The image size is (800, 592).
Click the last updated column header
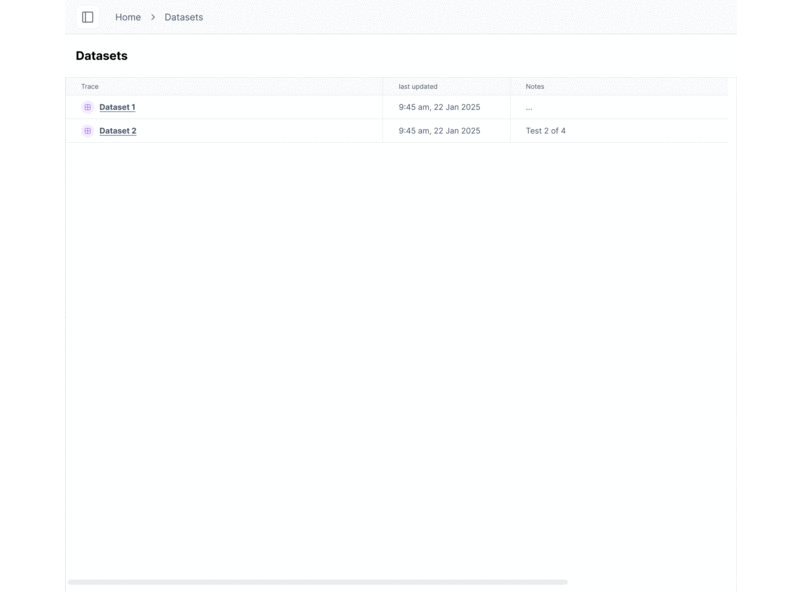[x=418, y=87]
